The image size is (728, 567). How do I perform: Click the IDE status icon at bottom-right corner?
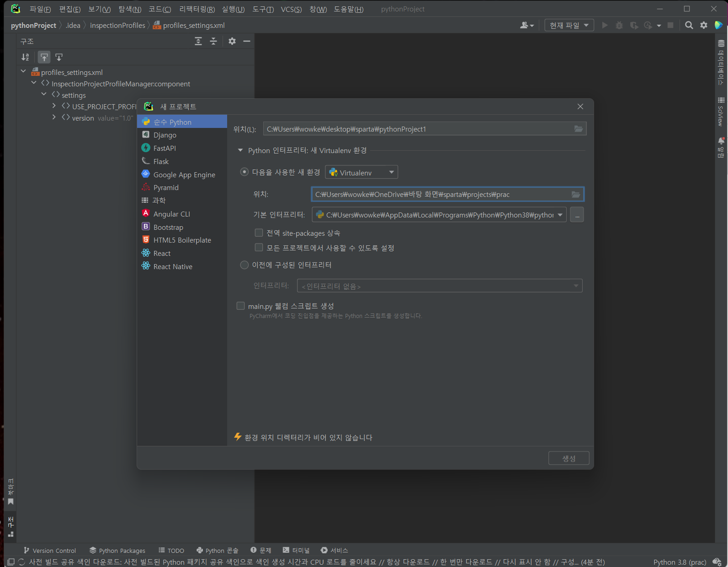[717, 562]
